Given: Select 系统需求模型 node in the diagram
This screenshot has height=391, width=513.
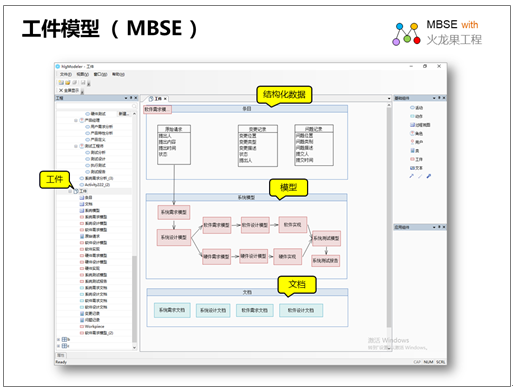Looking at the screenshot, I should point(174,212).
